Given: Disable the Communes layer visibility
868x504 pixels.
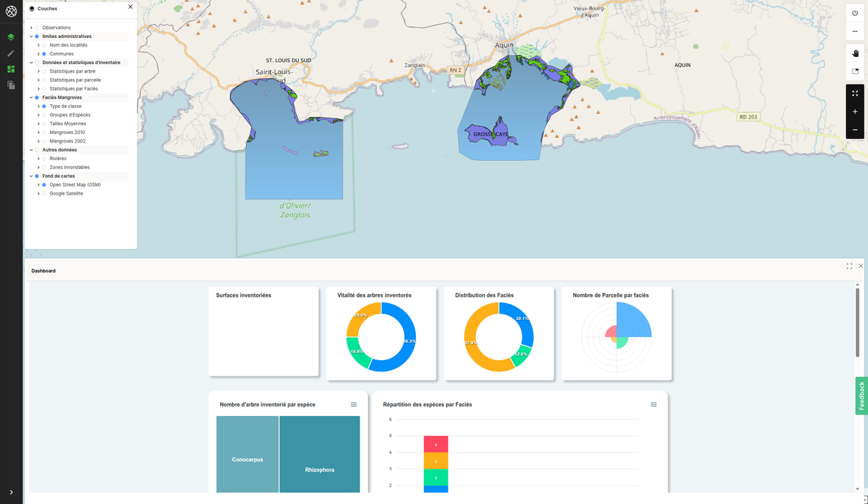Looking at the screenshot, I should [44, 54].
